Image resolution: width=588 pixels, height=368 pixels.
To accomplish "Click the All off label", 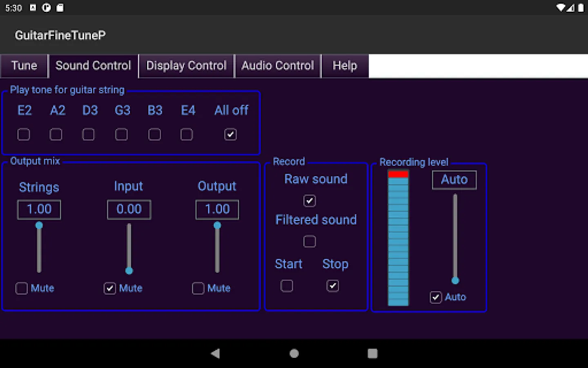I will [x=232, y=110].
